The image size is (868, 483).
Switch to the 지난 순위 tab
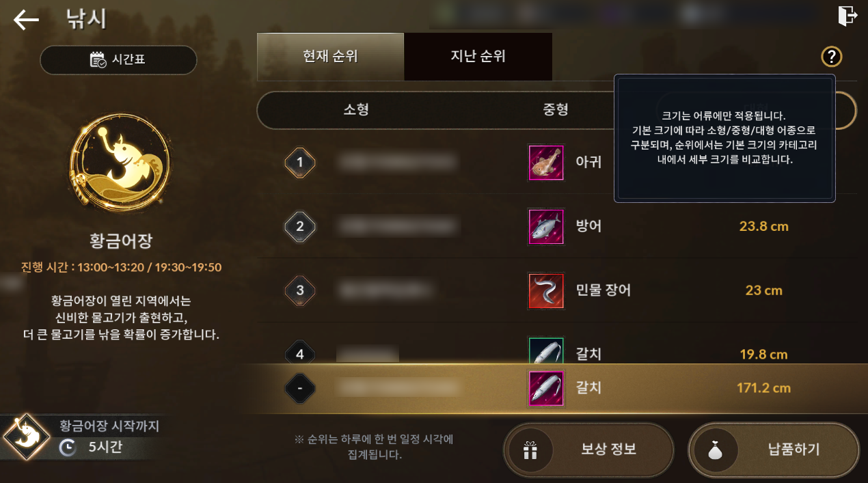[x=478, y=57]
